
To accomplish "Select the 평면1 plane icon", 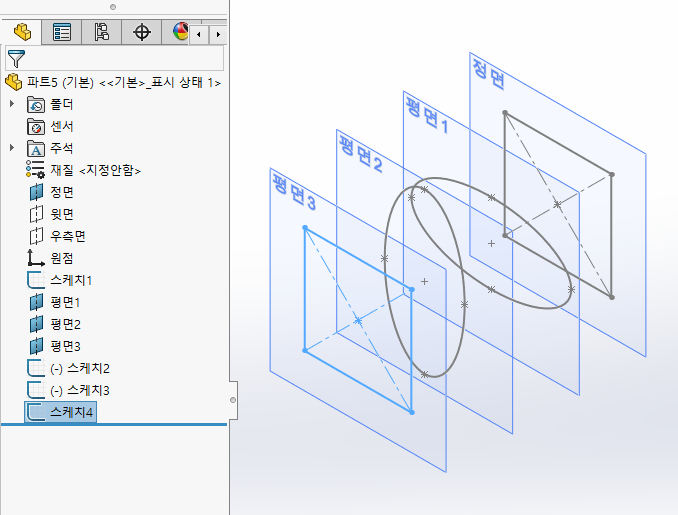I will 36,302.
